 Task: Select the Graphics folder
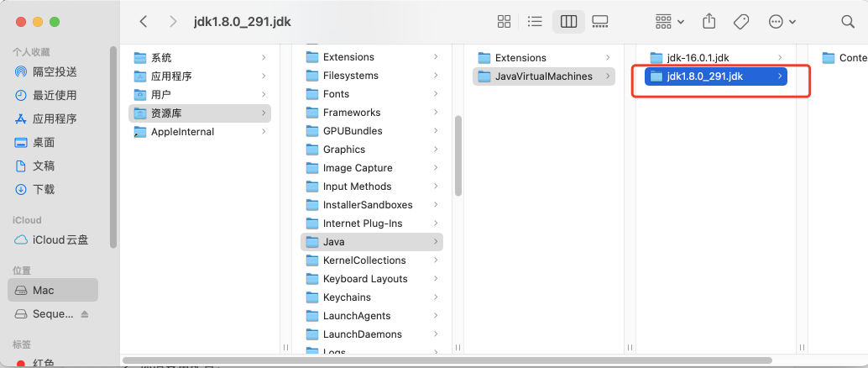pos(372,150)
